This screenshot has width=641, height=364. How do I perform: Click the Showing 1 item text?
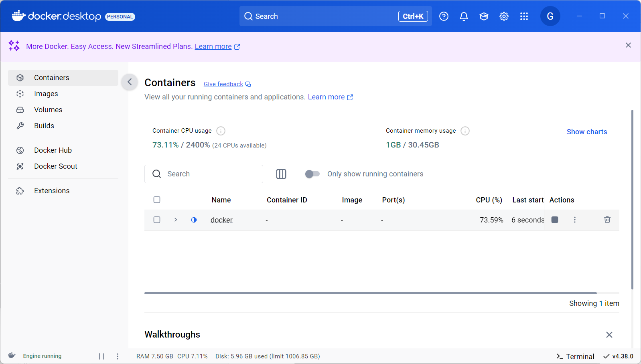[x=594, y=303]
